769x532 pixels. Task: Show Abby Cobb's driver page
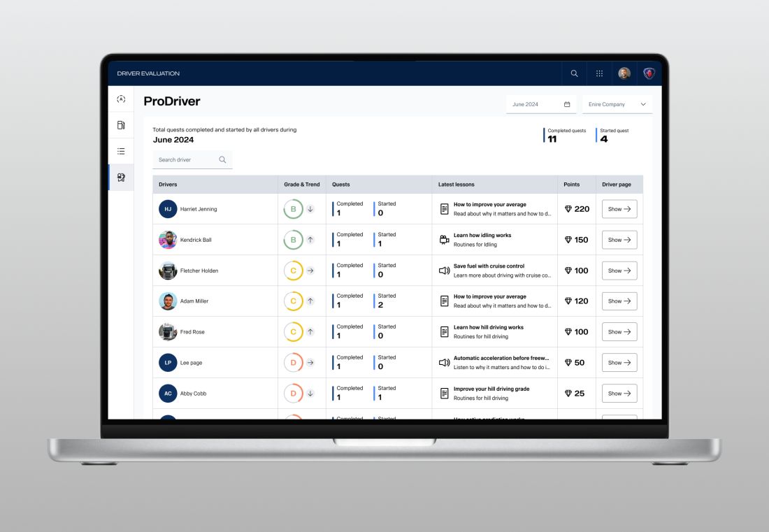[619, 394]
